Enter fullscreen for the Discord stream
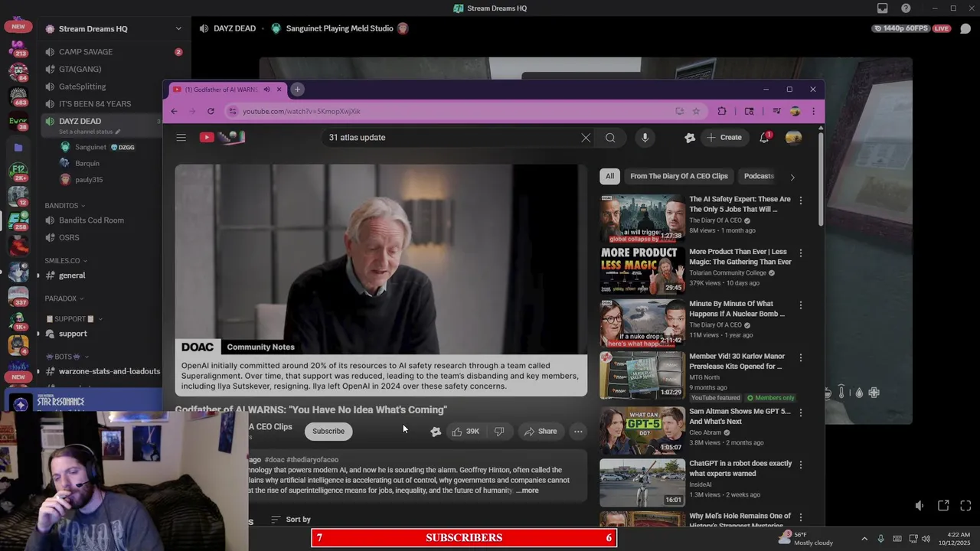This screenshot has height=551, width=980. tap(965, 505)
